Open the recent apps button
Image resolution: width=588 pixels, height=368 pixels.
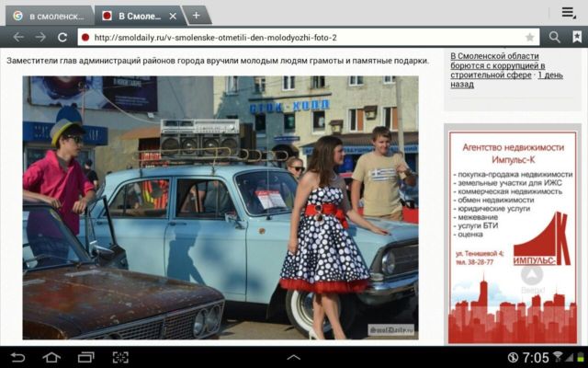(x=85, y=357)
